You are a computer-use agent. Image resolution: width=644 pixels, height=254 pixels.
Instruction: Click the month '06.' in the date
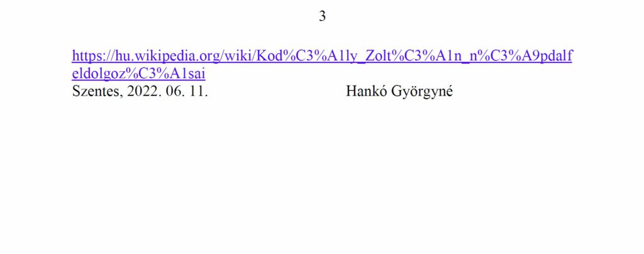pos(175,91)
